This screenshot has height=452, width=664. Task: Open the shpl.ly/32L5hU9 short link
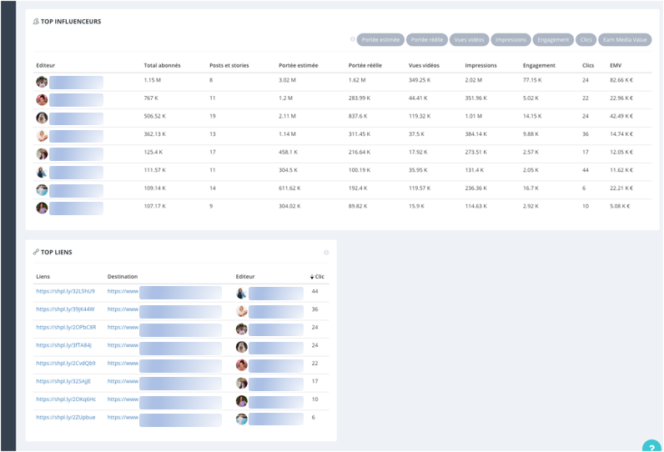pyautogui.click(x=65, y=291)
